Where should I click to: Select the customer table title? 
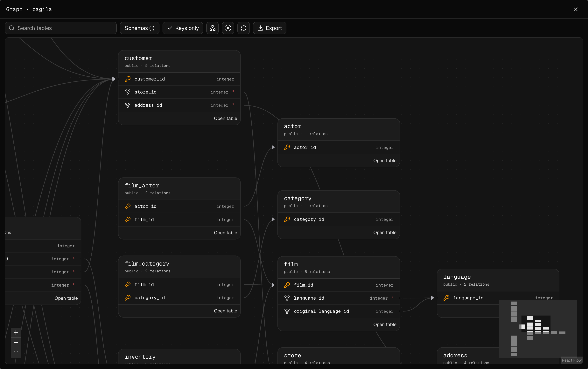click(x=138, y=58)
